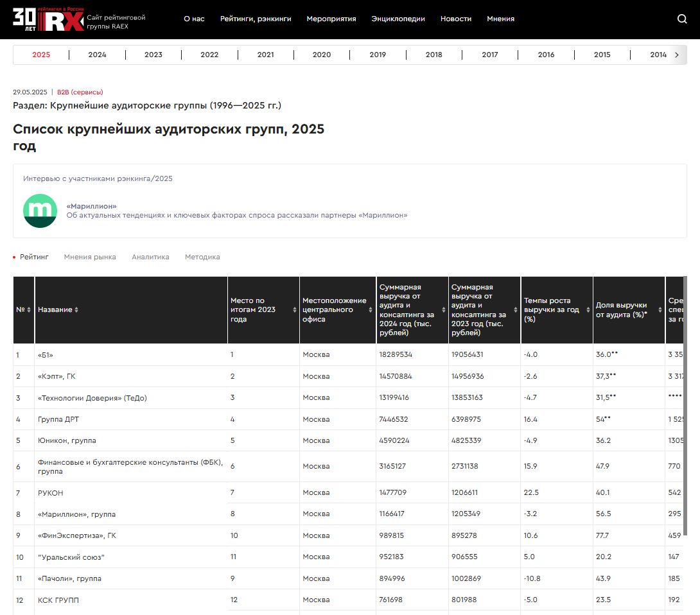Image resolution: width=700 pixels, height=615 pixels.
Task: Click the «Пачоли», группа name cell
Action: [69, 579]
